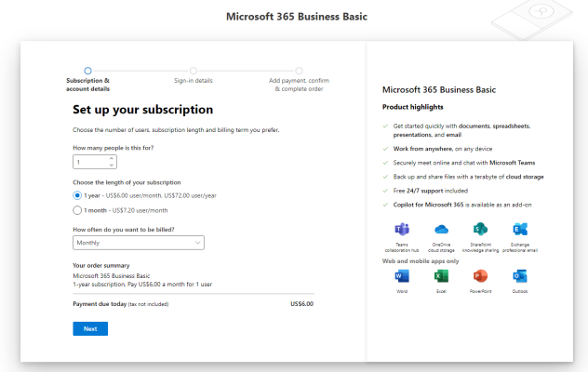Click the Teams collaboration hub icon
This screenshot has width=588, height=372.
[x=402, y=229]
